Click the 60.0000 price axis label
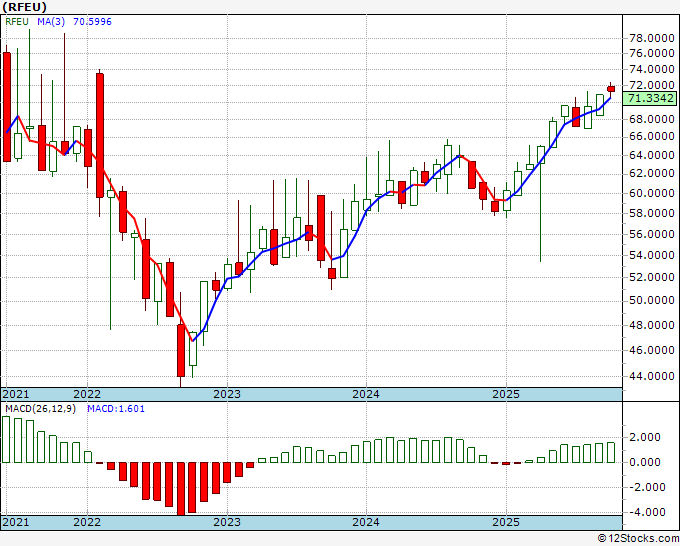The width and height of the screenshot is (680, 546). (x=651, y=193)
